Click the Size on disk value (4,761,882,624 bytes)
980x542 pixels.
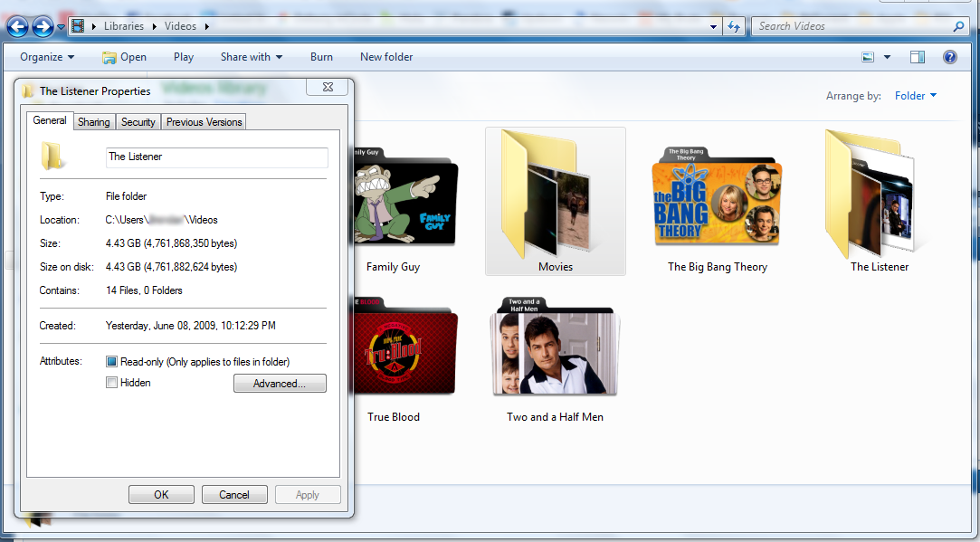click(171, 267)
